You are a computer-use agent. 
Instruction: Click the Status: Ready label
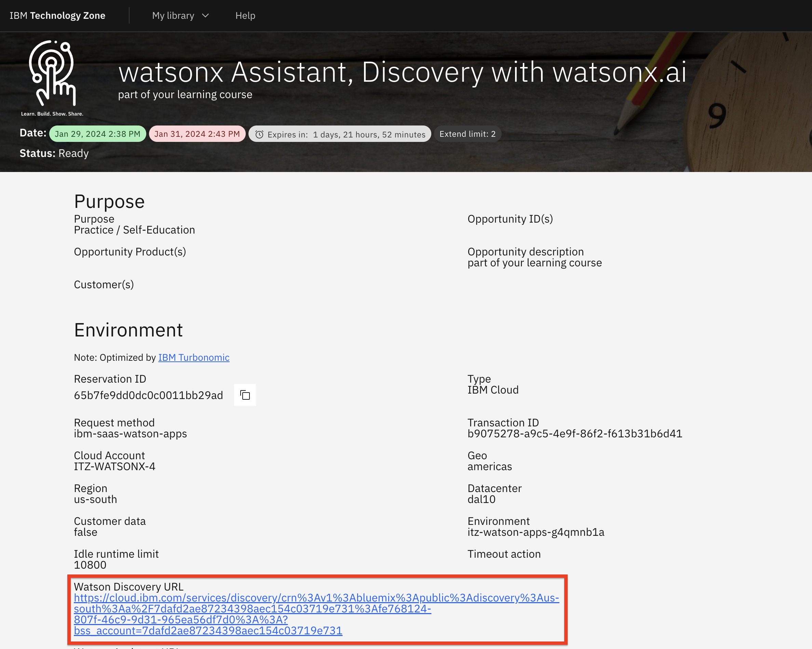(x=54, y=153)
